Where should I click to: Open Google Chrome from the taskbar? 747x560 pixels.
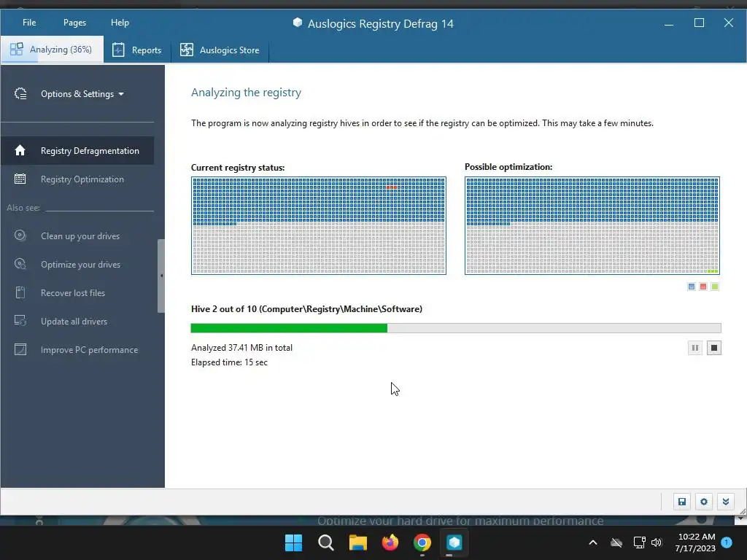point(422,542)
